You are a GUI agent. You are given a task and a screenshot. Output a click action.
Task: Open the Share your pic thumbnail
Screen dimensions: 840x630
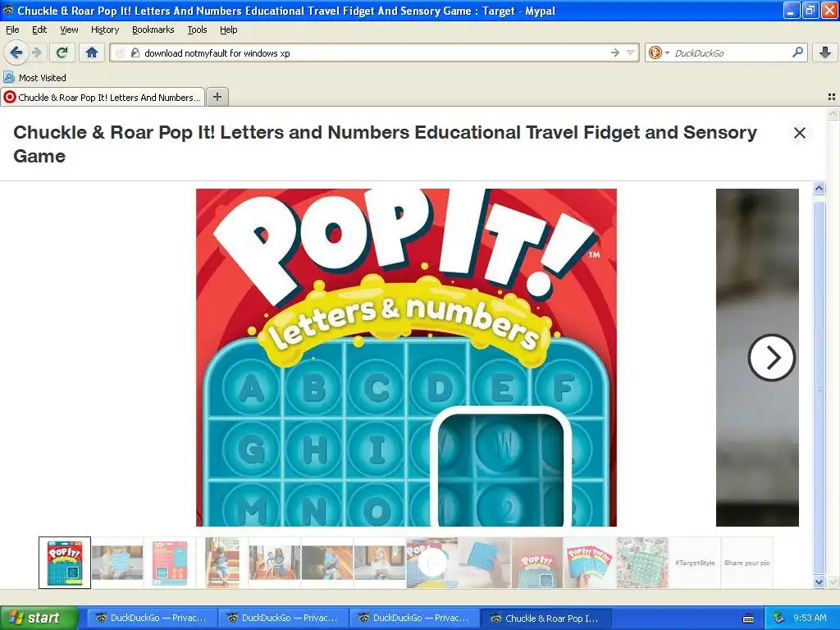coord(746,563)
